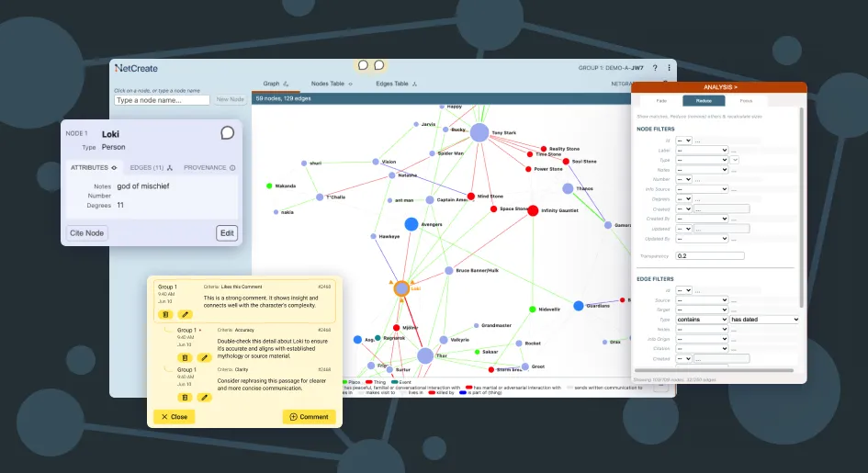Image resolution: width=868 pixels, height=473 pixels.
Task: Select the Captain America node
Action: pyautogui.click(x=430, y=199)
